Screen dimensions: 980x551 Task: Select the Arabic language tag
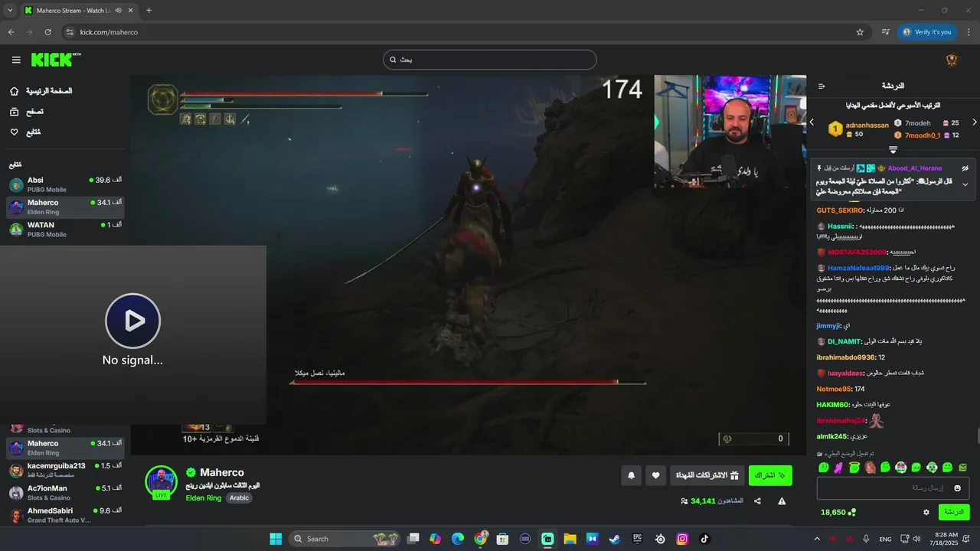[x=240, y=498]
